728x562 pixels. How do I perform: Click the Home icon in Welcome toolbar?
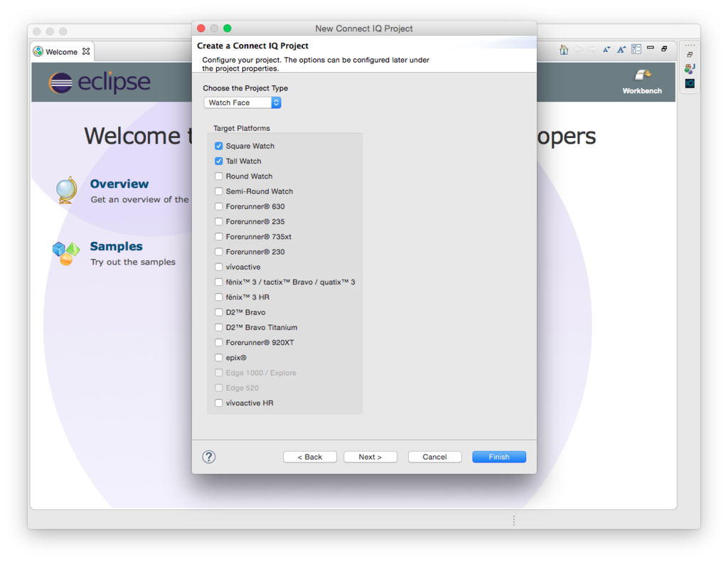click(x=564, y=50)
